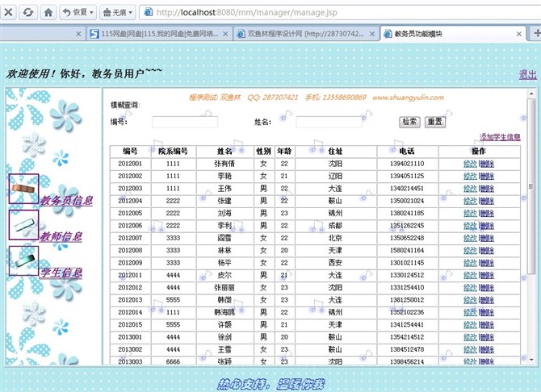Close the 教务员功能模块 tab
This screenshot has width=541, height=392.
tap(519, 34)
